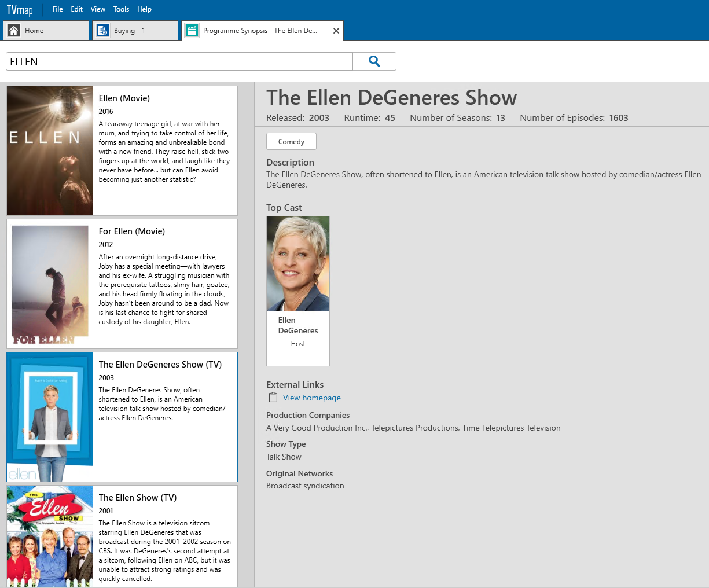Click the Programme Synopsis tab clapperboard icon

[192, 31]
